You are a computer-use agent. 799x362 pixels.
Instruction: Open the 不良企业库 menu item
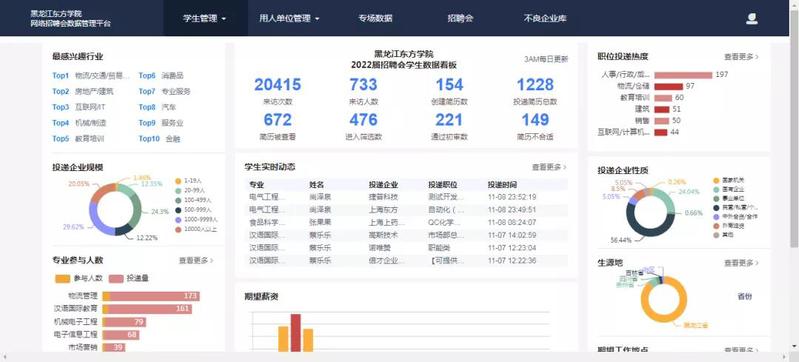tap(545, 18)
